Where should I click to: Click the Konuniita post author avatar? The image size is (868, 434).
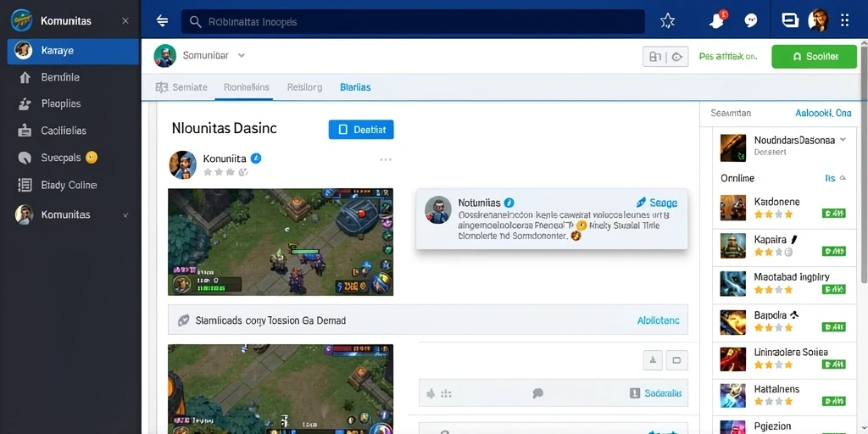[x=183, y=164]
